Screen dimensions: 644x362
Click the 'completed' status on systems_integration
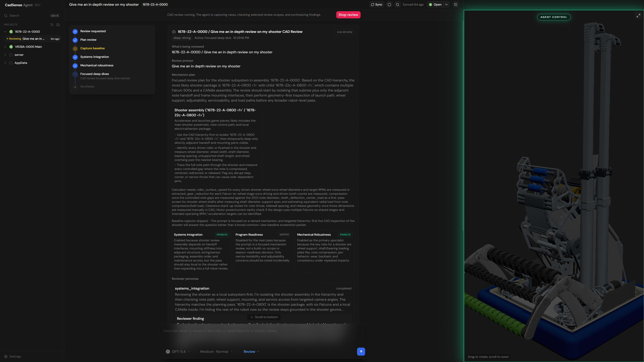click(x=343, y=288)
